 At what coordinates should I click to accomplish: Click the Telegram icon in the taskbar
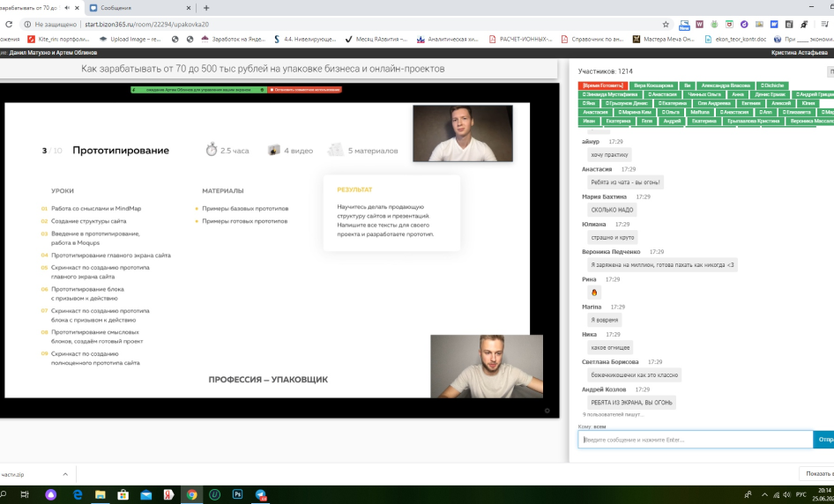261,495
